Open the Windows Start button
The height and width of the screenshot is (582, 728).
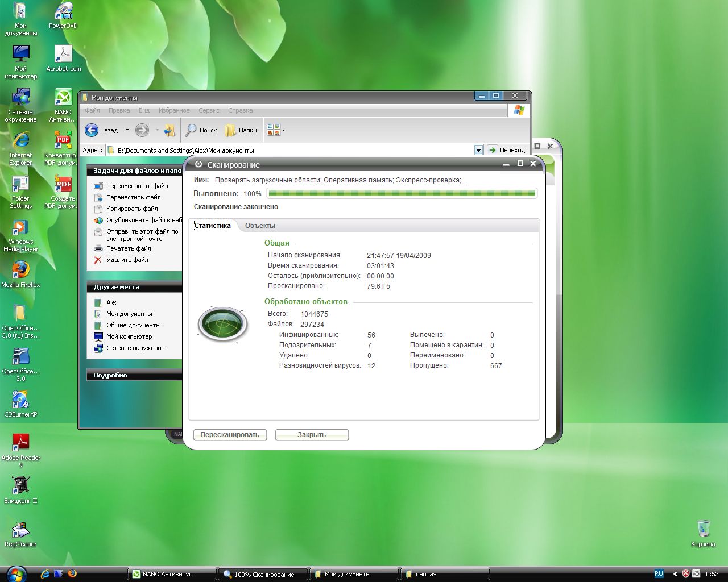point(16,573)
